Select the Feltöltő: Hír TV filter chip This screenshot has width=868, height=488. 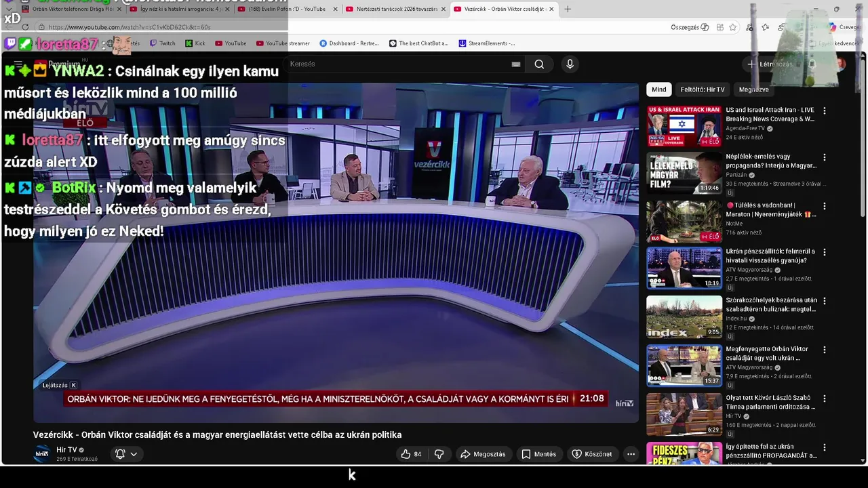coord(703,89)
